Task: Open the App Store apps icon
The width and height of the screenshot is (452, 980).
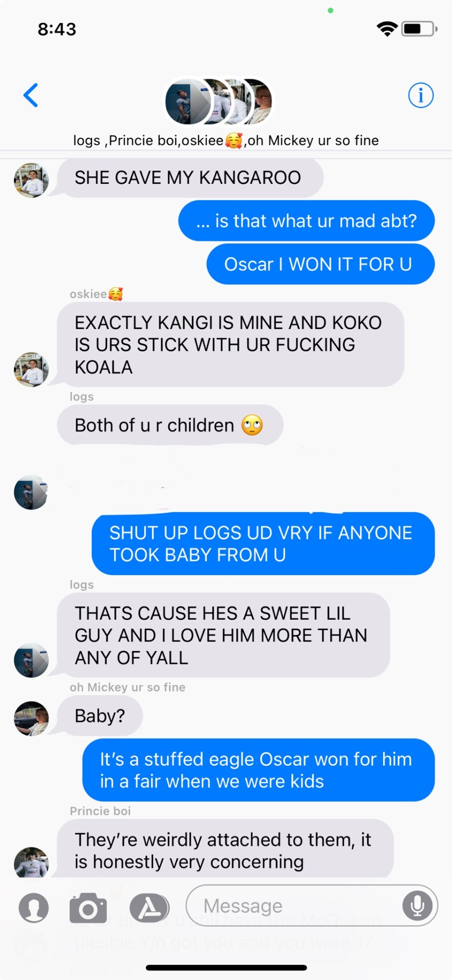Action: (x=149, y=908)
